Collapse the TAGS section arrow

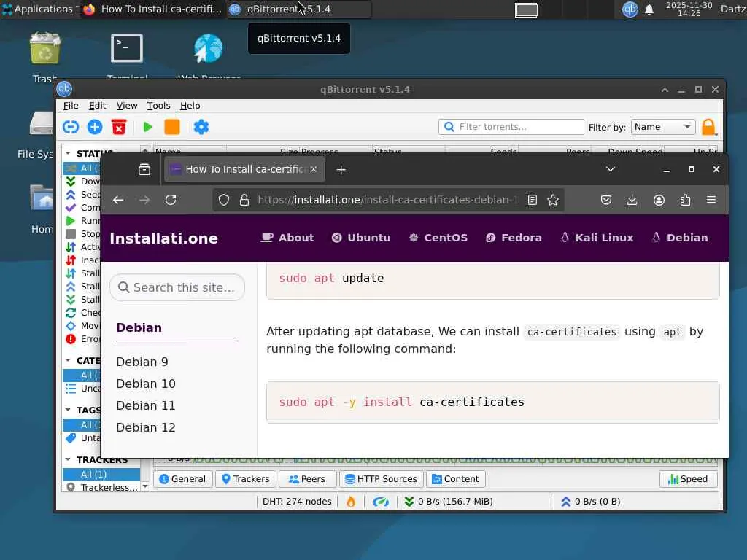pos(68,410)
